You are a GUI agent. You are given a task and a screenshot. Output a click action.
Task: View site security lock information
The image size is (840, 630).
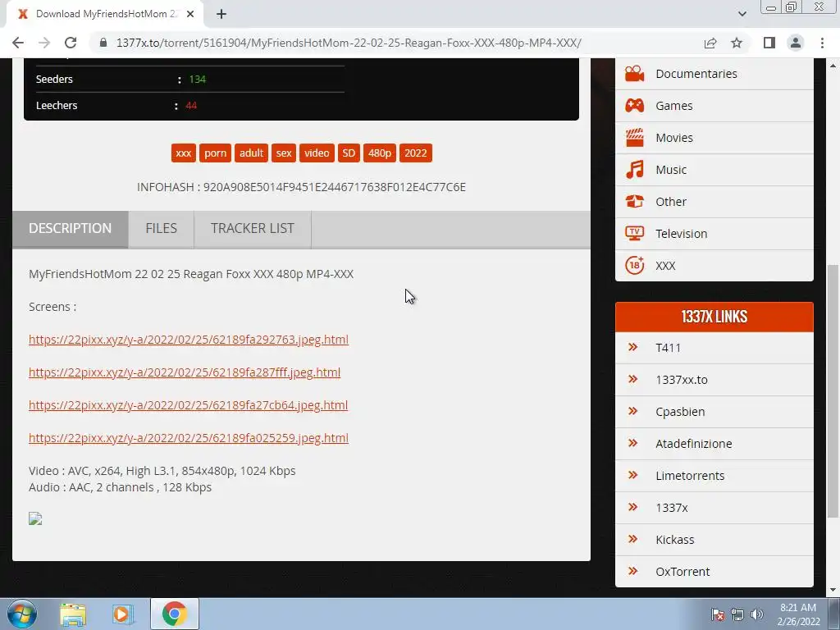tap(103, 43)
